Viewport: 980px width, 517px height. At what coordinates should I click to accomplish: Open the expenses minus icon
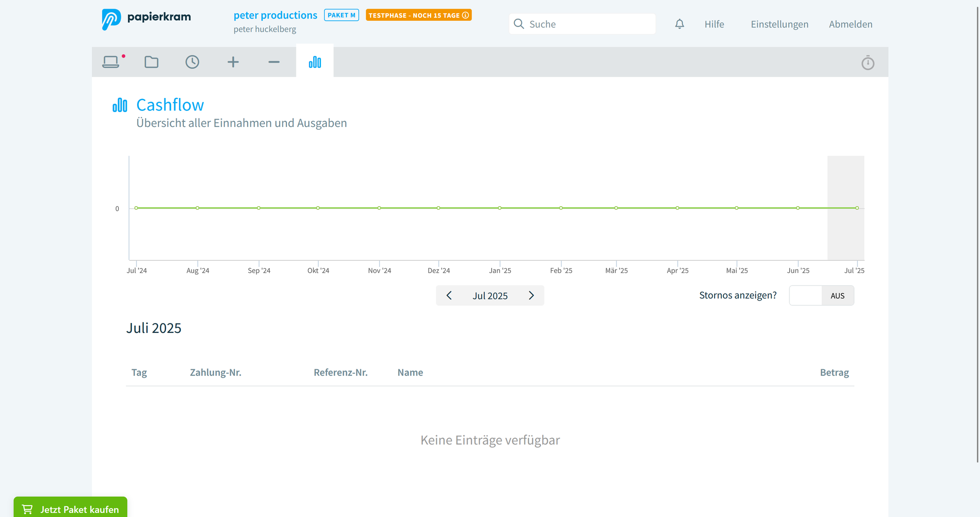pyautogui.click(x=274, y=62)
